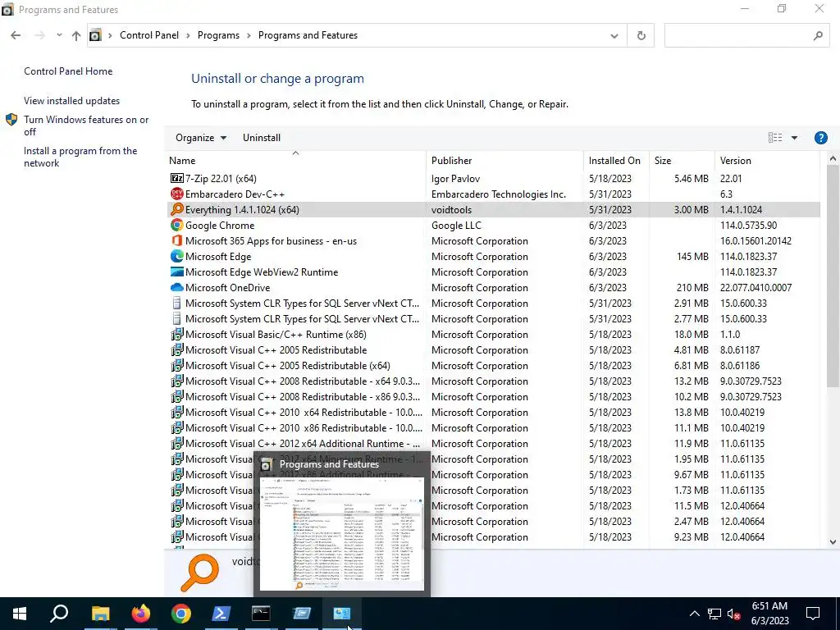Image resolution: width=840 pixels, height=630 pixels.
Task: Click the muted volume tray icon
Action: 734,614
